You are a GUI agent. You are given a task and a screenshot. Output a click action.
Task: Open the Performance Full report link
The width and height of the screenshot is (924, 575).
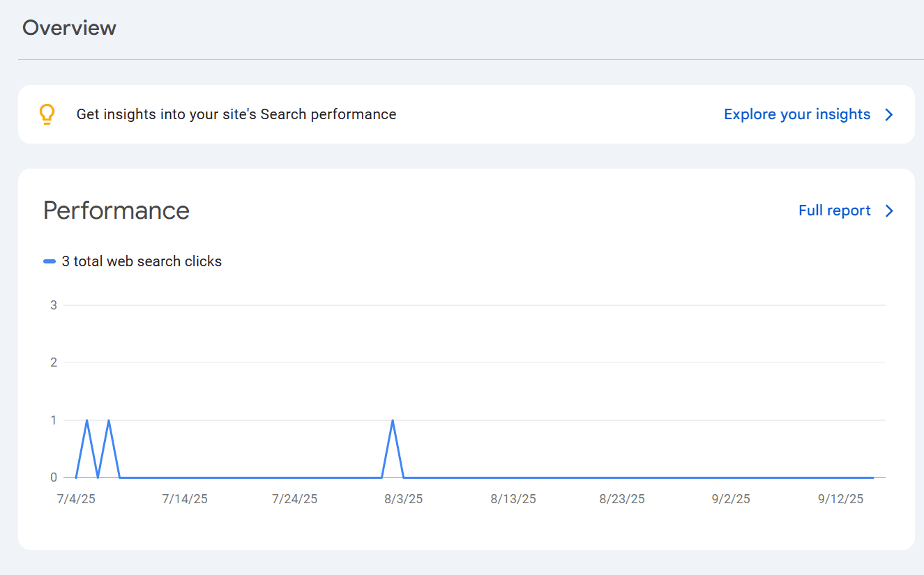pyautogui.click(x=834, y=210)
